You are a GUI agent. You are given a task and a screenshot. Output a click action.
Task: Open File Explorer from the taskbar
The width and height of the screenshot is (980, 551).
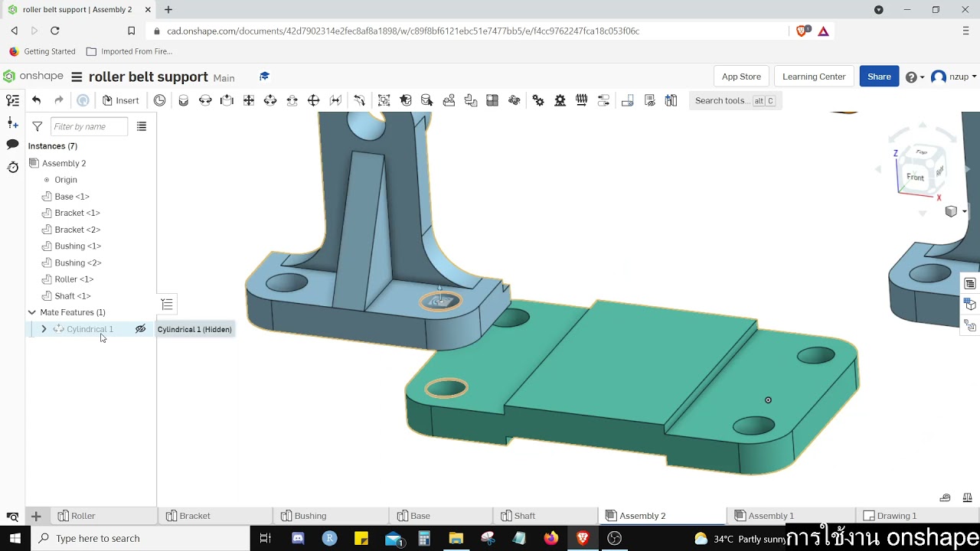click(x=456, y=538)
